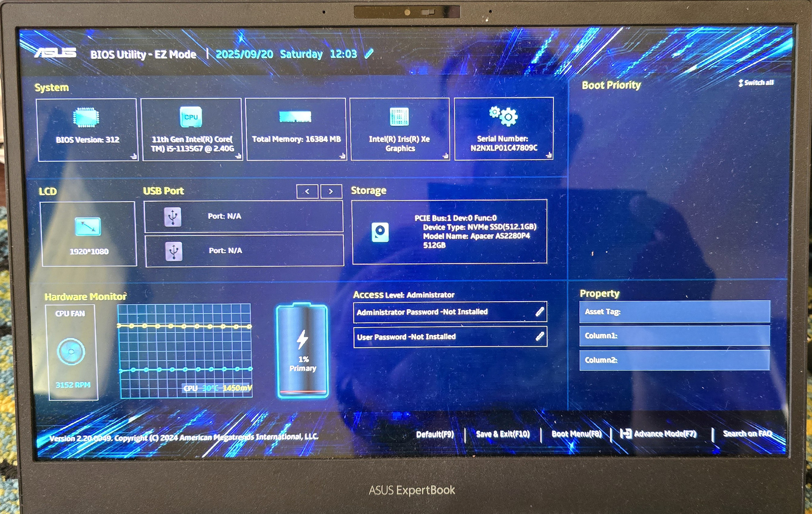The image size is (812, 514).
Task: Click the CPU fan icon
Action: point(71,352)
